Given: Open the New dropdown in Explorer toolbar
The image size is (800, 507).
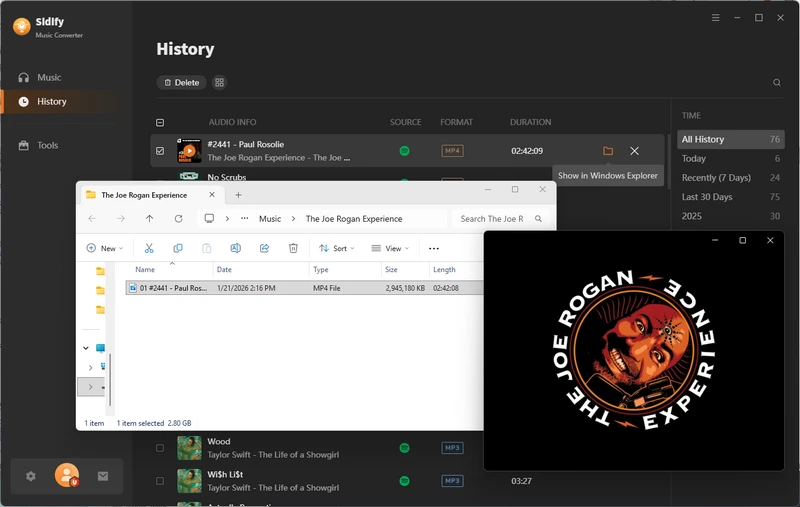Looking at the screenshot, I should [x=105, y=248].
